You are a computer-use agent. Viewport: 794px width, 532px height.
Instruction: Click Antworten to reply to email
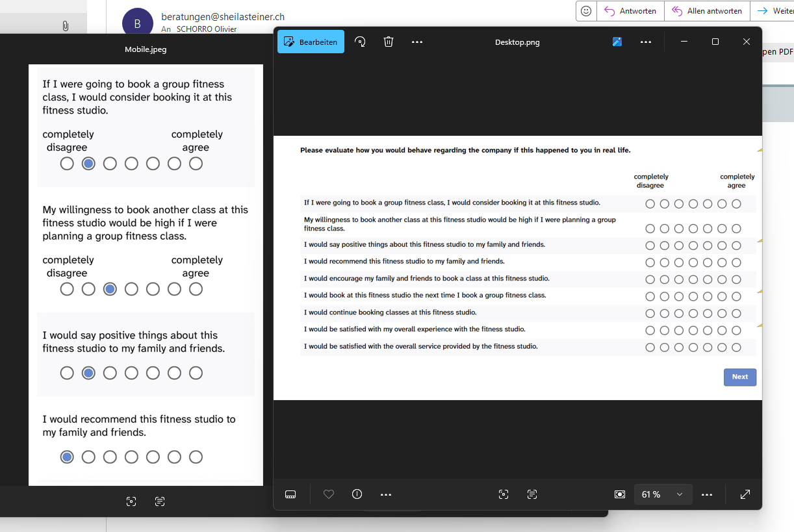(631, 11)
